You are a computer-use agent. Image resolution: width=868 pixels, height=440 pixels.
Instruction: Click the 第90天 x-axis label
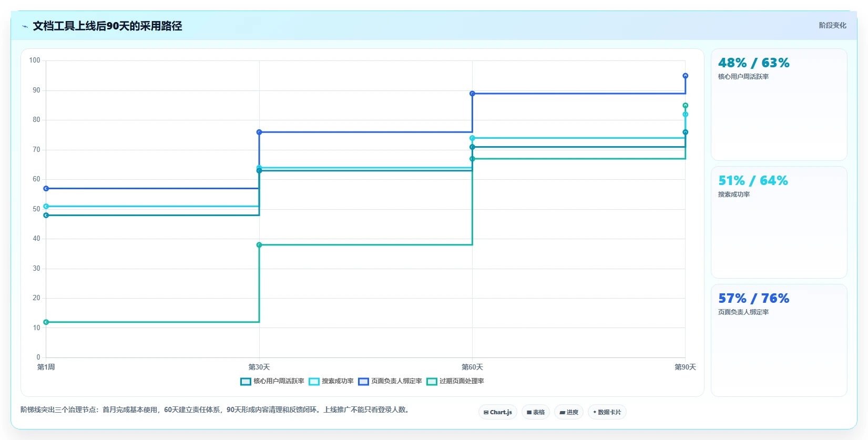685,367
